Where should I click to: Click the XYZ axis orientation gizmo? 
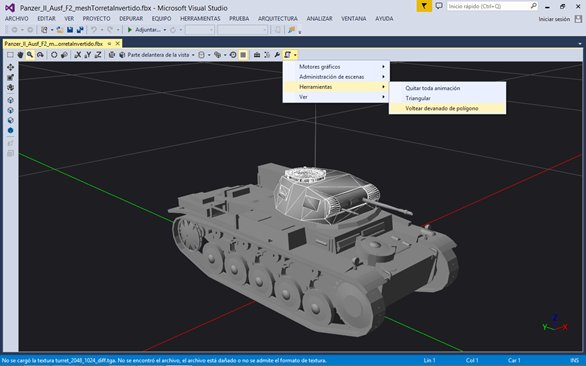click(555, 324)
